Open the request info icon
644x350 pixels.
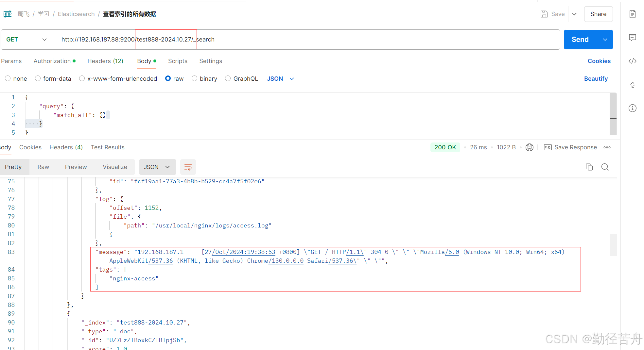633,108
